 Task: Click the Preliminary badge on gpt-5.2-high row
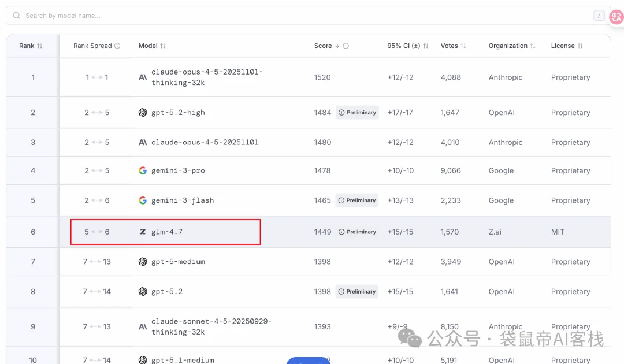357,113
